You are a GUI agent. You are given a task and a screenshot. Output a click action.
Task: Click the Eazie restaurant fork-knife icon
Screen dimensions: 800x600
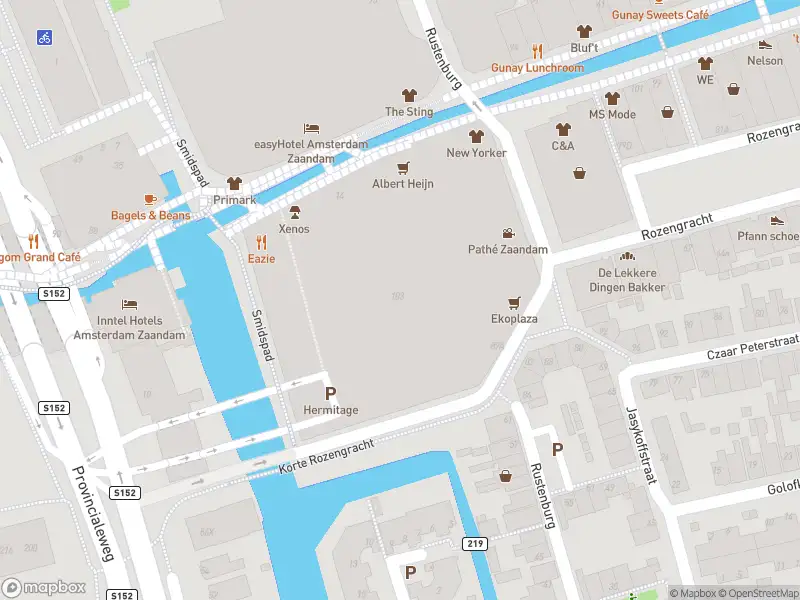click(261, 242)
